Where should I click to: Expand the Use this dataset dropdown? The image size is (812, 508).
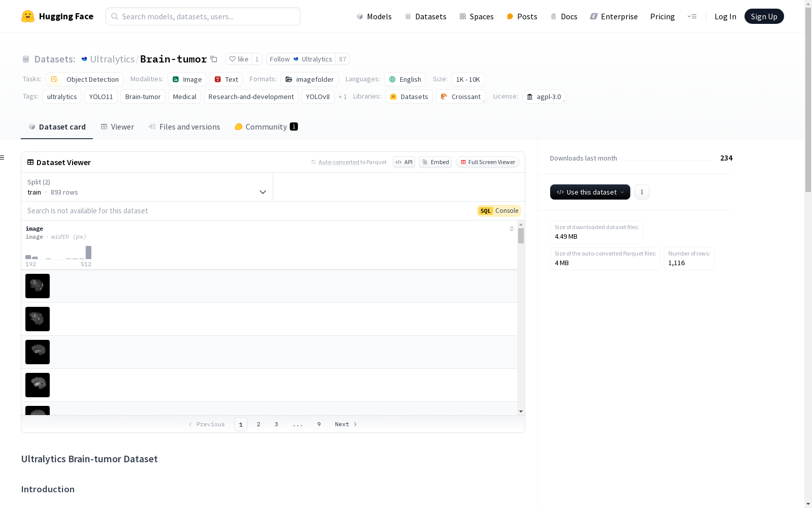(590, 192)
